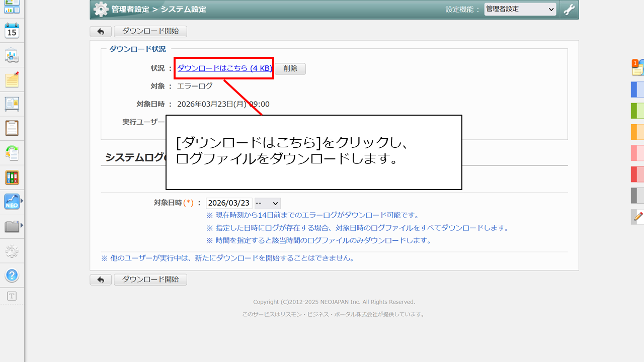The width and height of the screenshot is (644, 362).
Task: Open the 設定機能 dropdown showing 管理者設定
Action: (x=520, y=9)
